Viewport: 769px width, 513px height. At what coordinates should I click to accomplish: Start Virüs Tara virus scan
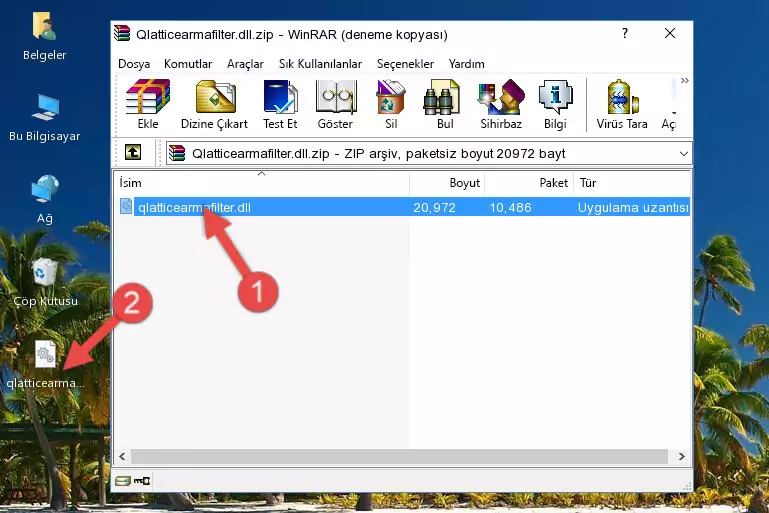622,104
